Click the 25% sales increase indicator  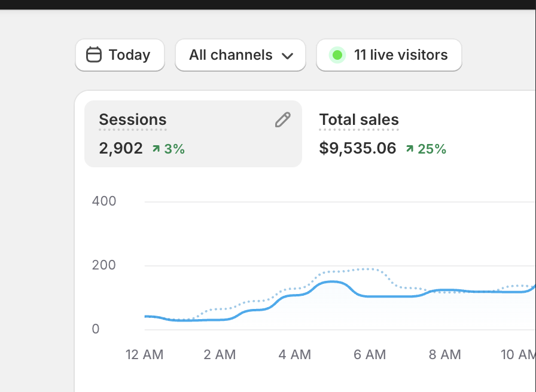[x=426, y=149]
